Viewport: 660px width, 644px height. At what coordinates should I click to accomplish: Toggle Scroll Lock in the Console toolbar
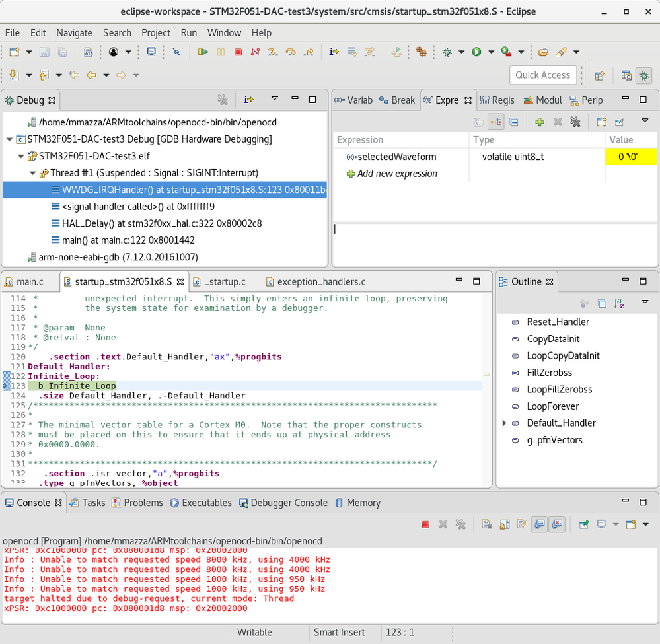pyautogui.click(x=504, y=524)
